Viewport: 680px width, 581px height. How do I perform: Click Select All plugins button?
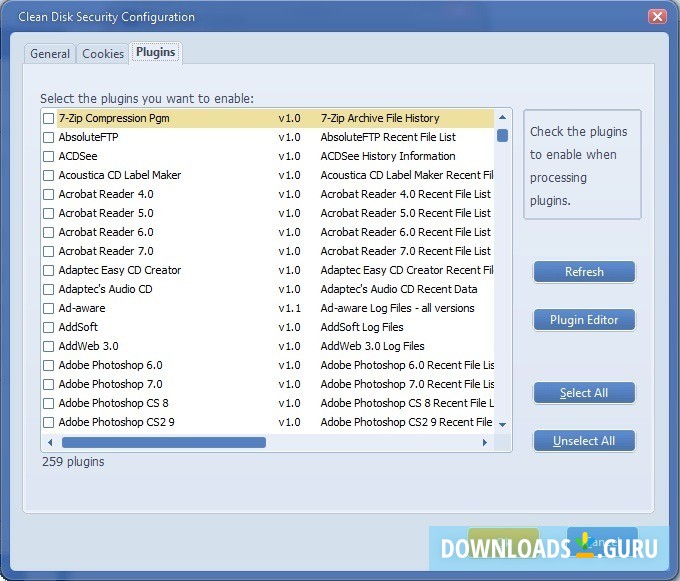click(x=584, y=393)
